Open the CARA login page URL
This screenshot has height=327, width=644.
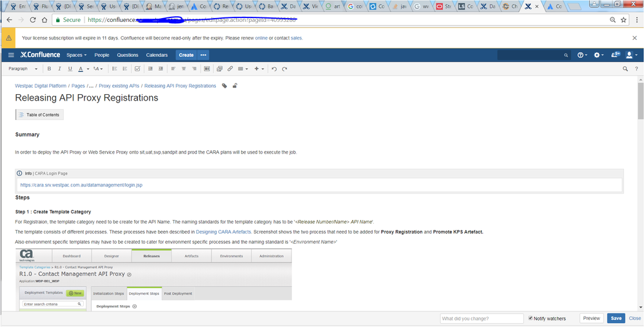pyautogui.click(x=81, y=185)
